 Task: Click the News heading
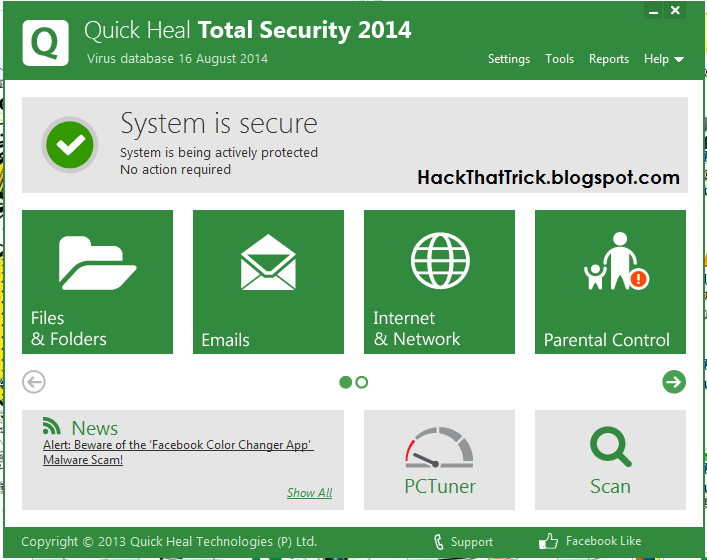(95, 428)
